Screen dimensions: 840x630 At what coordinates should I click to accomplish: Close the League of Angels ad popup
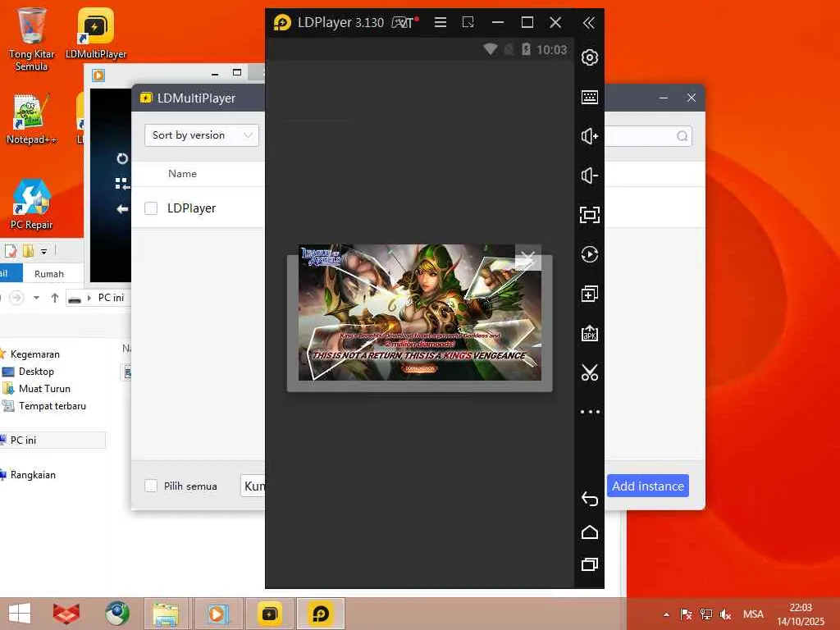point(527,258)
